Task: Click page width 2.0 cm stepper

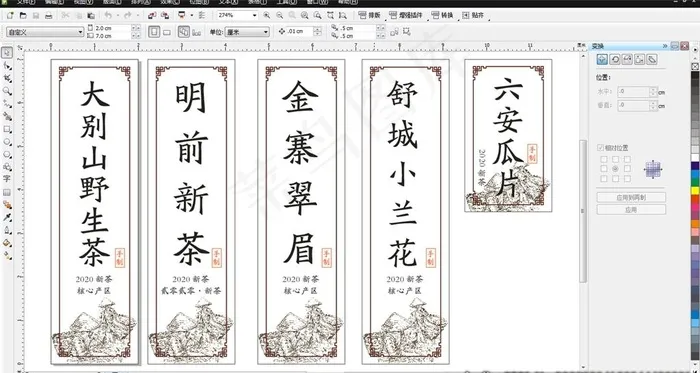Action: pyautogui.click(x=136, y=28)
